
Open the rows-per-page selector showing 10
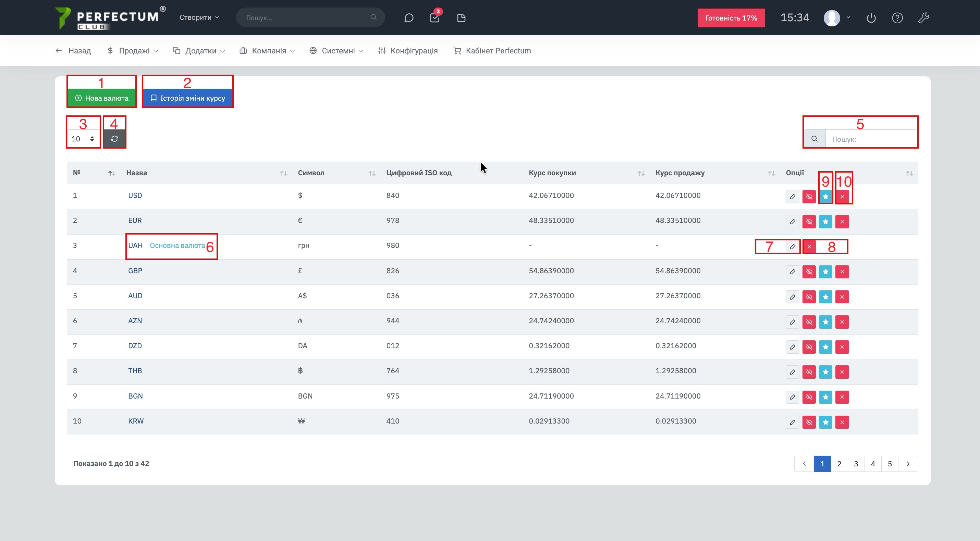pyautogui.click(x=83, y=139)
